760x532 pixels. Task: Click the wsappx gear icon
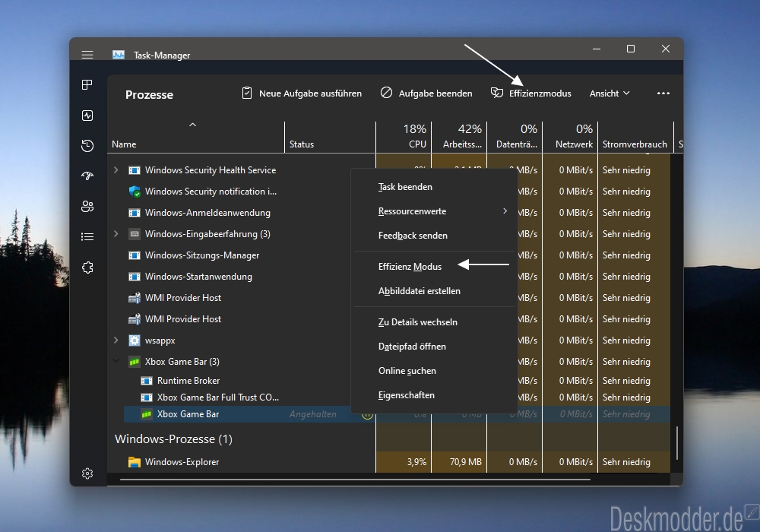[135, 340]
